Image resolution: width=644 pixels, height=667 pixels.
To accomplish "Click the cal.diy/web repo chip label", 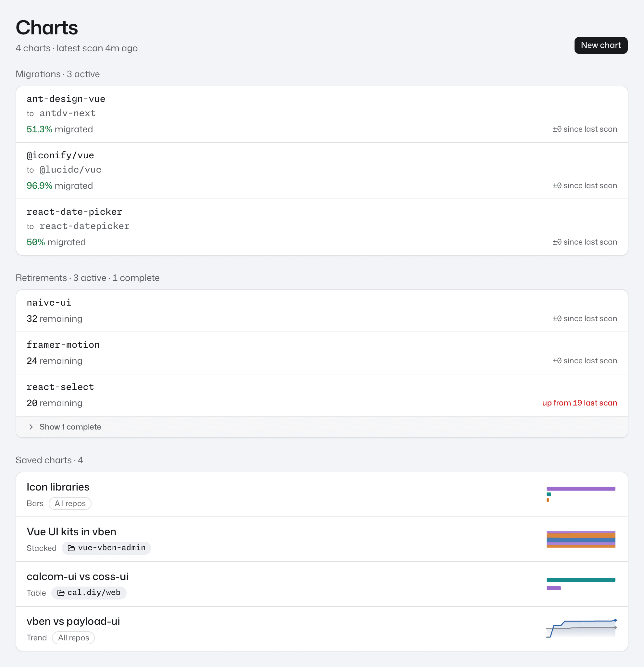I will pos(94,592).
